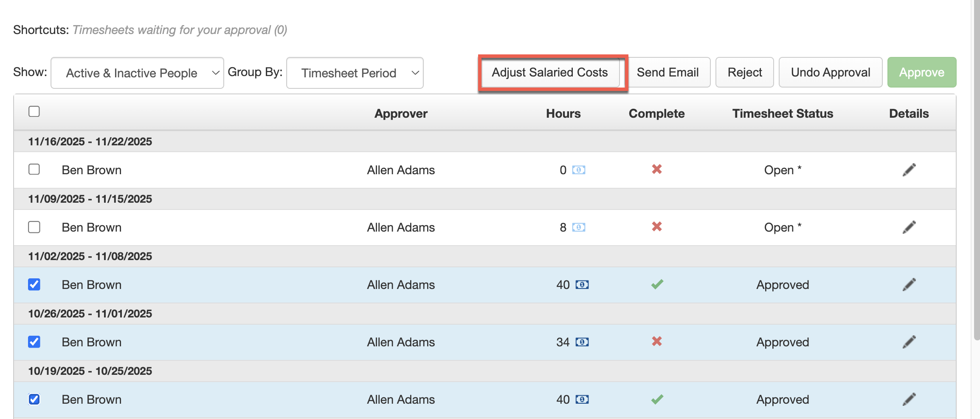Uncheck Ben Brown's 10/19/2025 timesheet checkbox

click(34, 399)
